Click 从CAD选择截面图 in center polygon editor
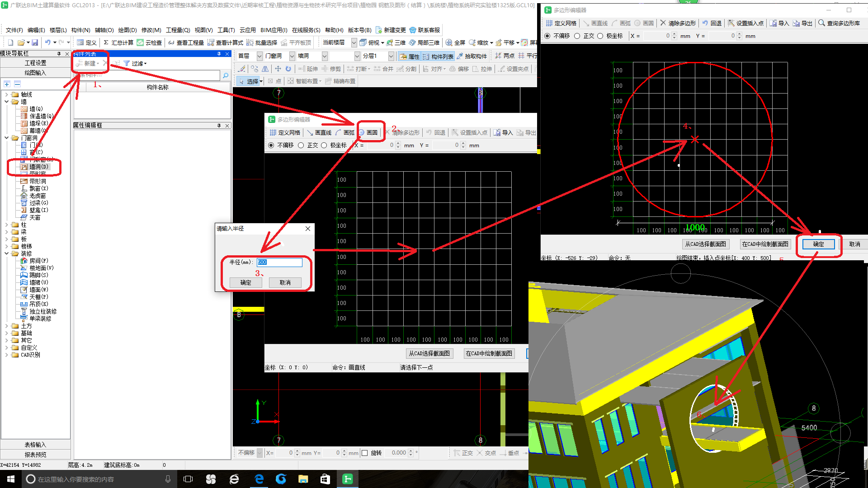Screen dimensions: 868x488 click(x=429, y=353)
